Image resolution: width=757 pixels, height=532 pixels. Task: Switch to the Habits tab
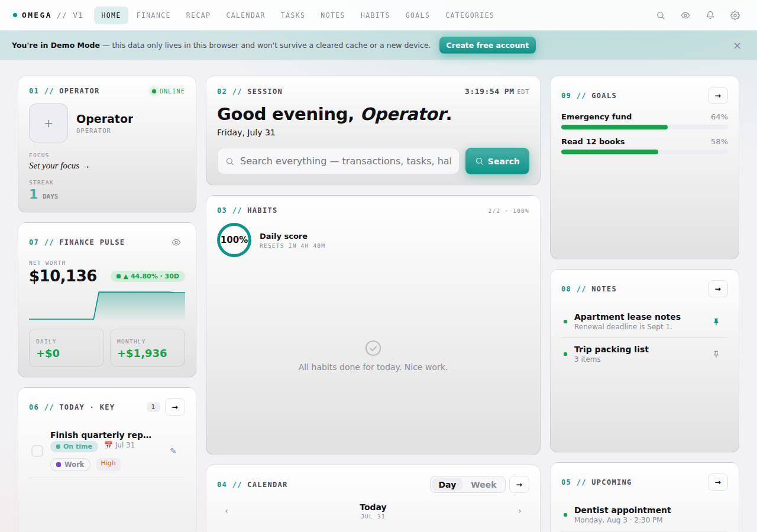tap(375, 15)
